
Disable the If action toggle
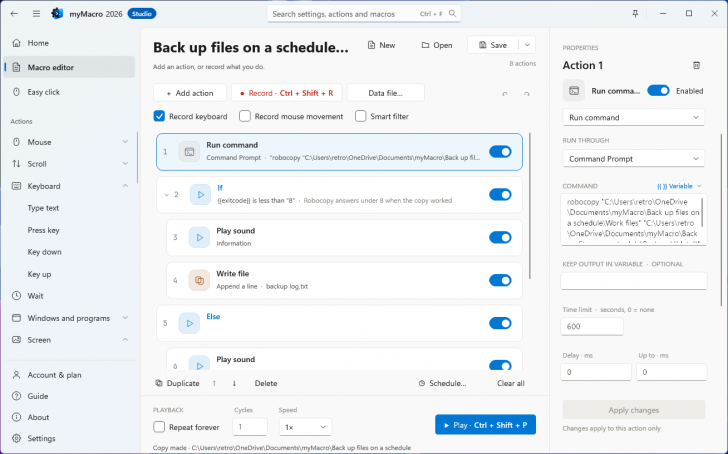pyautogui.click(x=500, y=195)
